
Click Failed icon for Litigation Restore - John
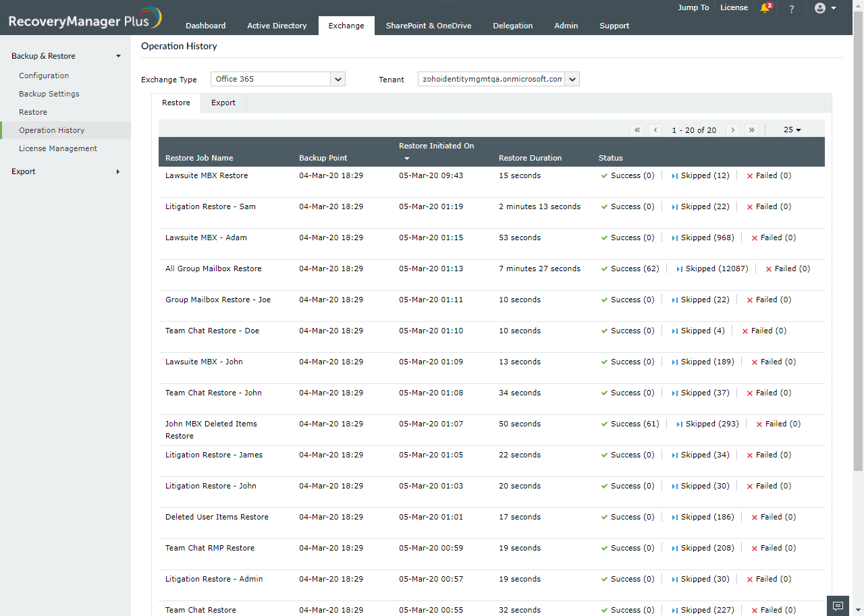pyautogui.click(x=750, y=486)
